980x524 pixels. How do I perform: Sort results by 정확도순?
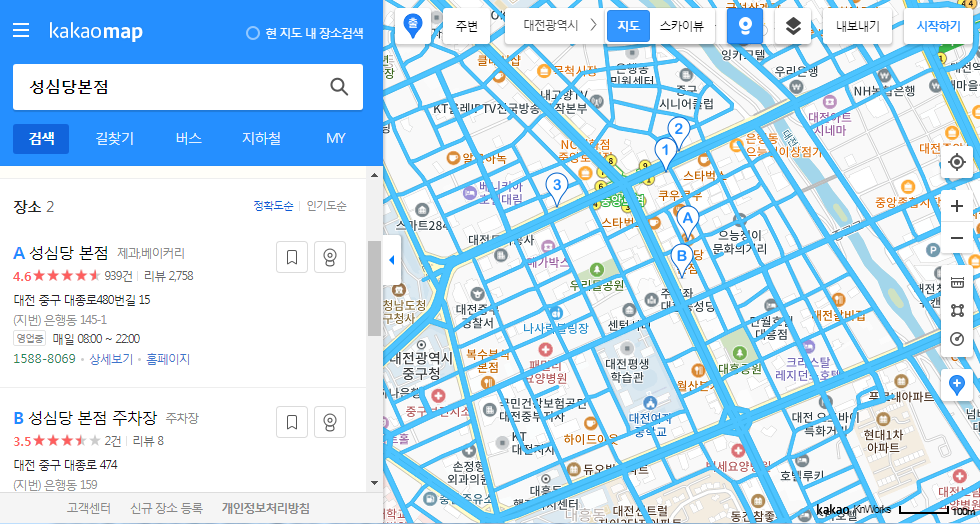[273, 206]
